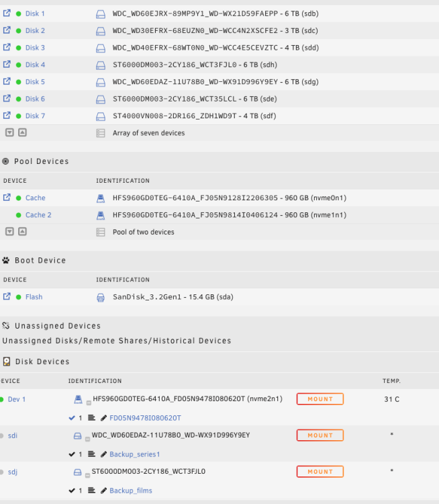Image resolution: width=439 pixels, height=504 pixels.
Task: Expand array devices with up arrow
Action: [x=22, y=132]
